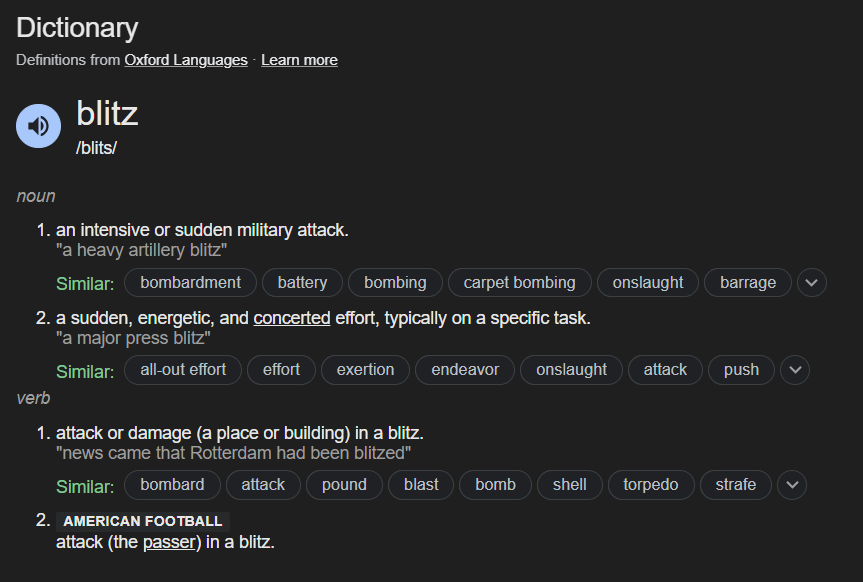Expand more synonyms after push
This screenshot has height=582, width=863.
pyautogui.click(x=795, y=370)
